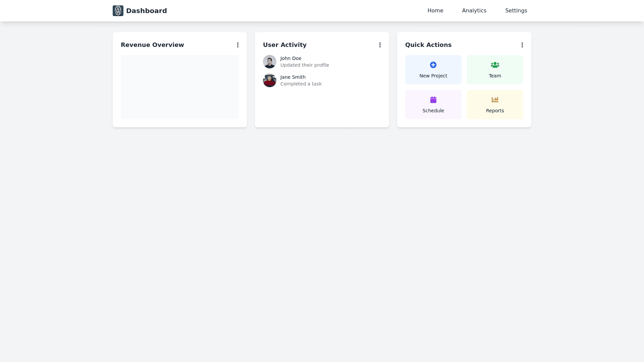Click the purple Schedule calendar icon
The width and height of the screenshot is (644, 362).
click(x=433, y=100)
